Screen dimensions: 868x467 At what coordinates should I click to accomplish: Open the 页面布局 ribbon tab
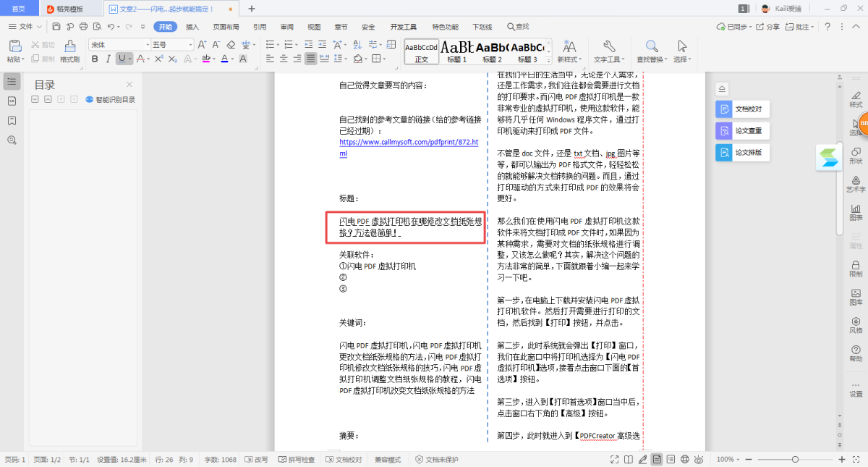click(226, 27)
